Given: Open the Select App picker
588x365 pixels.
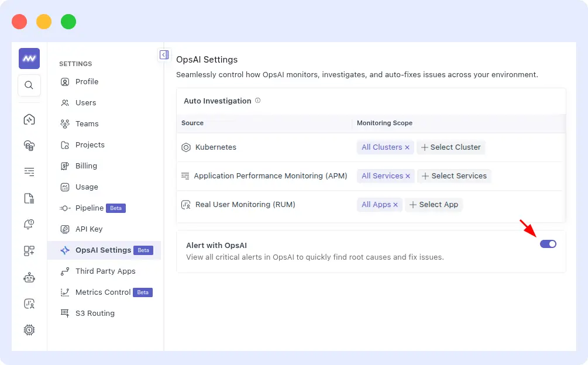Looking at the screenshot, I should point(434,205).
